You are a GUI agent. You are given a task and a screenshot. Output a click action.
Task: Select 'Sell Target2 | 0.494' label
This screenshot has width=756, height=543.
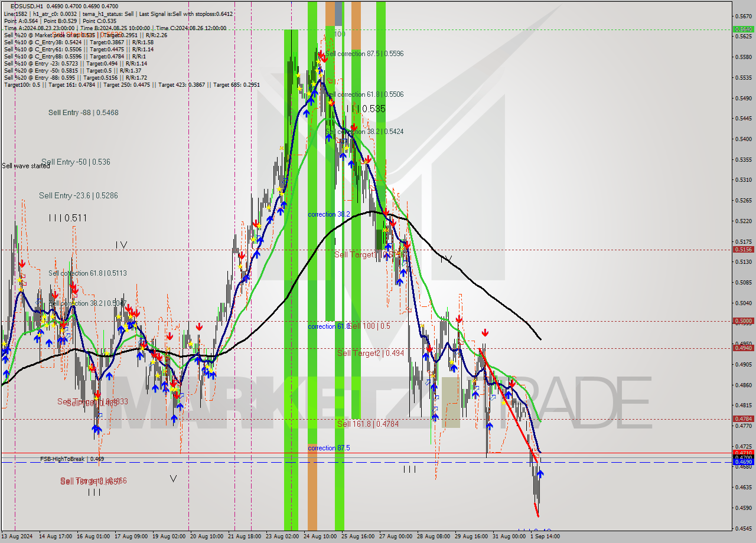(x=370, y=353)
